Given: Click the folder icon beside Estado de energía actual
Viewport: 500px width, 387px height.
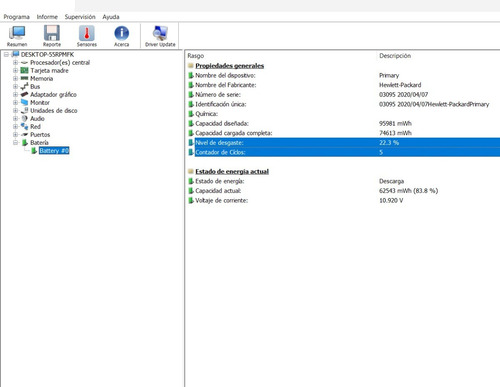Looking at the screenshot, I should tap(191, 171).
